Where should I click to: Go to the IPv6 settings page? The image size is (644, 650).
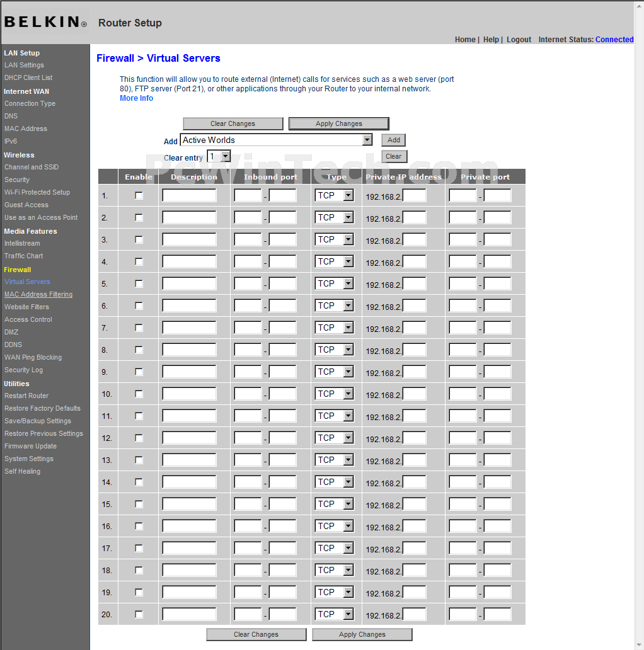(11, 141)
